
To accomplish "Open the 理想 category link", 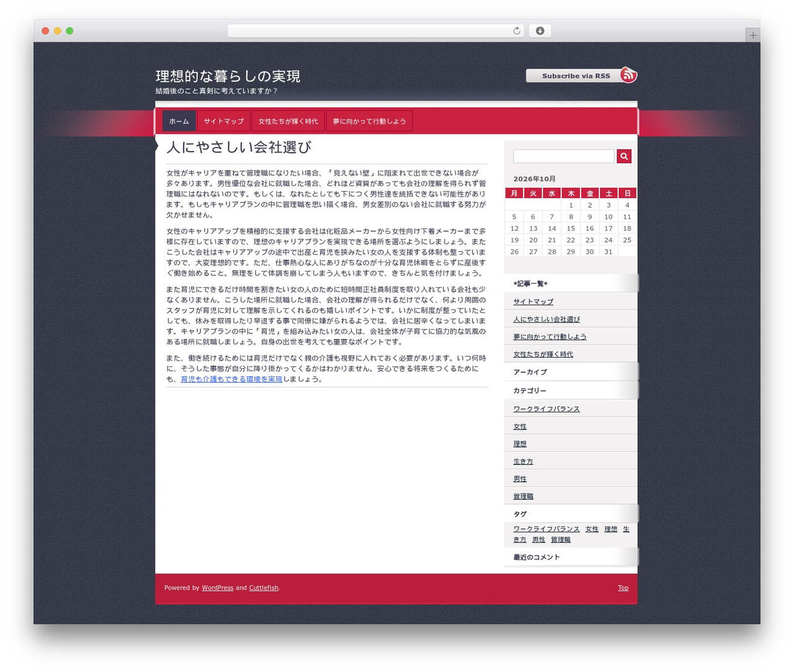I will click(520, 444).
